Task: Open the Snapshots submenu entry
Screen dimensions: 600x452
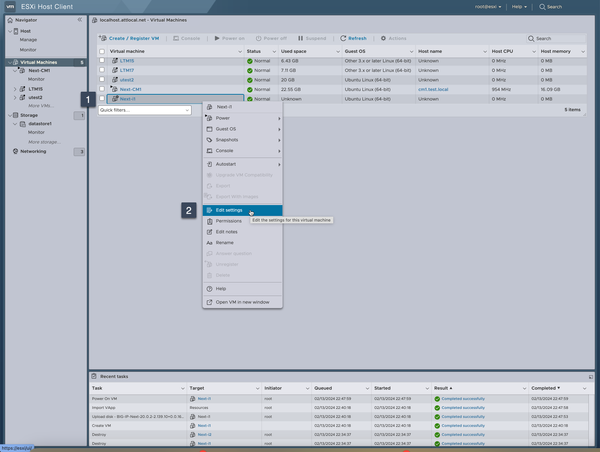Action: (x=229, y=140)
